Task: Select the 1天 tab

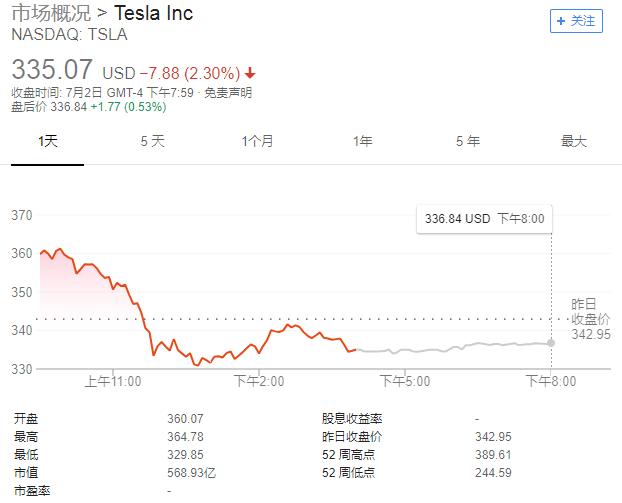Action: click(x=48, y=141)
